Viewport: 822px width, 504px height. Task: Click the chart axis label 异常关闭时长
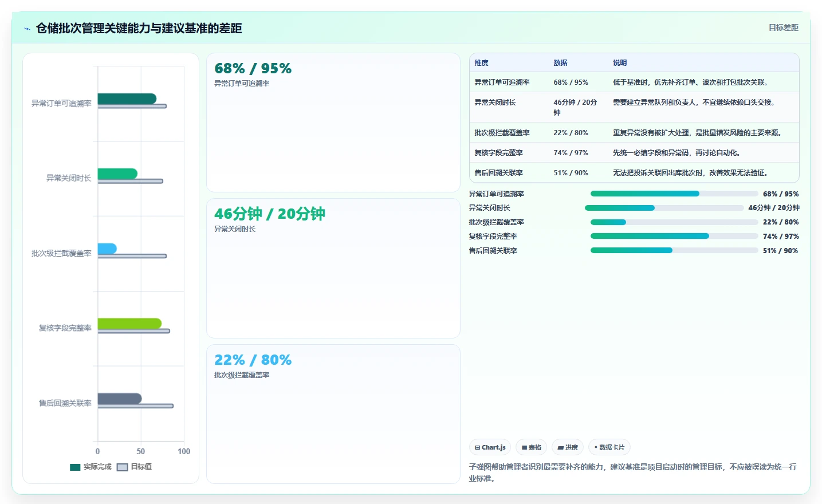(69, 178)
